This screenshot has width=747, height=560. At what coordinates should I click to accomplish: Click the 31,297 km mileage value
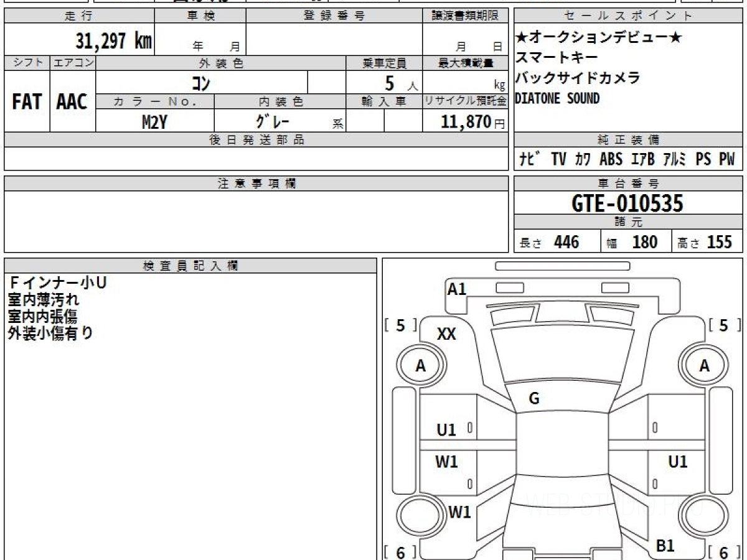tap(113, 41)
